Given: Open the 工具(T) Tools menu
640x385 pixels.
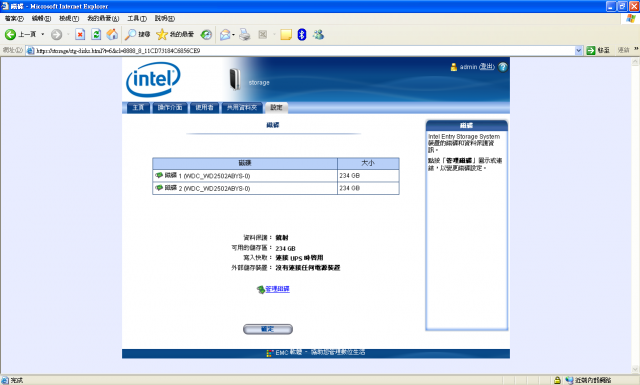Looking at the screenshot, I should [x=137, y=18].
